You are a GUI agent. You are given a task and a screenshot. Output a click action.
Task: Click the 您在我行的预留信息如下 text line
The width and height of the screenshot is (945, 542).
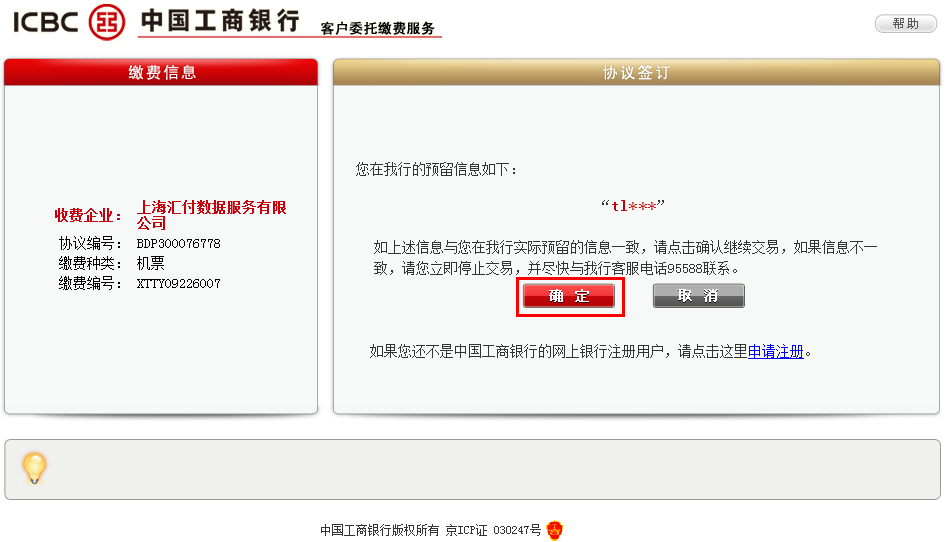coord(436,169)
